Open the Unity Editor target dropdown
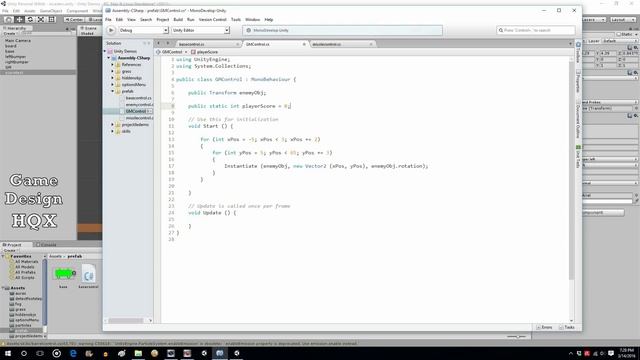Screen dimensions: 640x360 (200, 30)
